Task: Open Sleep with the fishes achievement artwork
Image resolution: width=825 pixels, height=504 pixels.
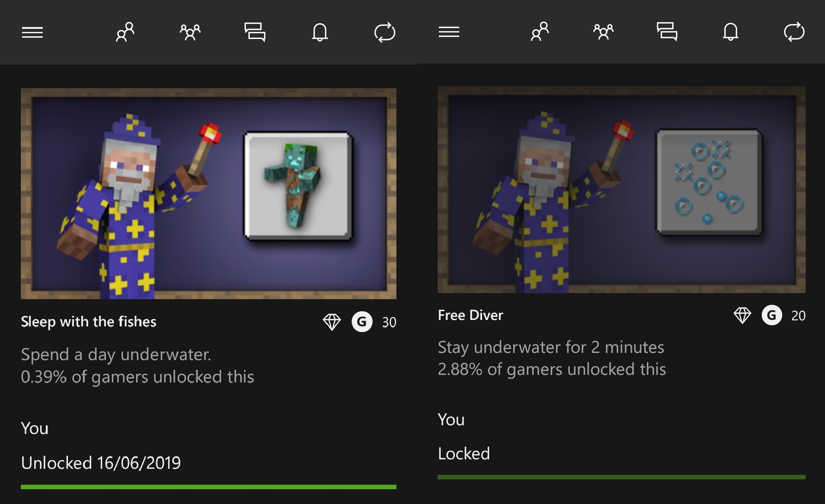Action: [x=209, y=193]
